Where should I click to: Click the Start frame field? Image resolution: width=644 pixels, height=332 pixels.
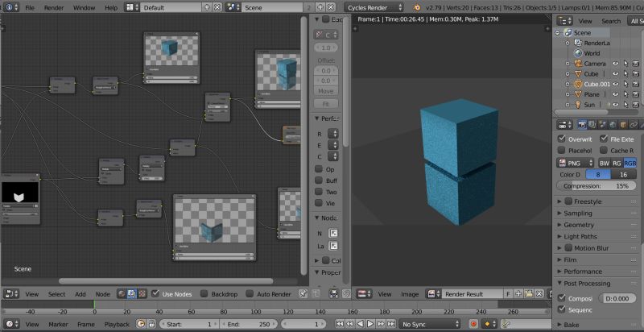189,324
